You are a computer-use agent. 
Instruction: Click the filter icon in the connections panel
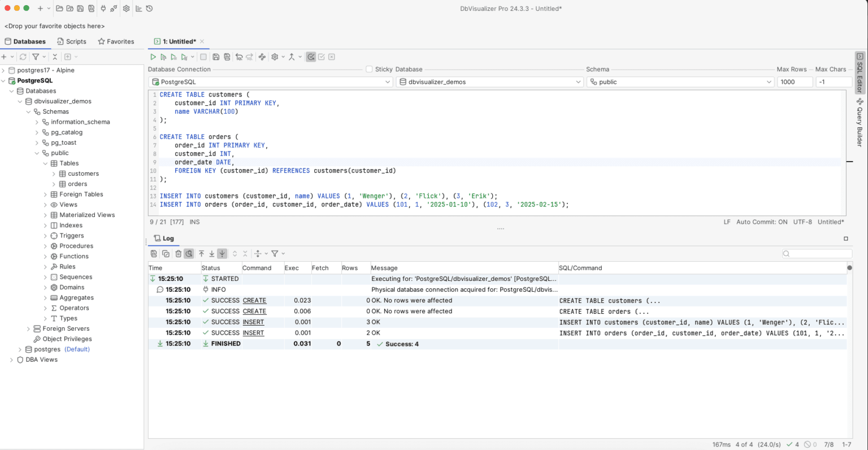click(x=34, y=57)
